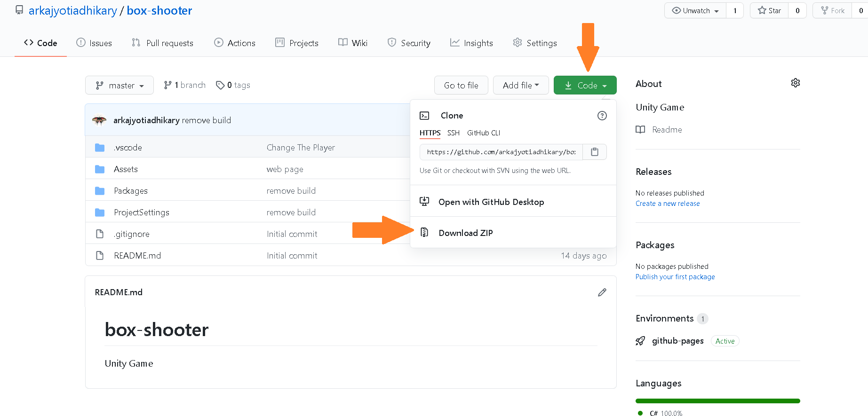Open the Packages folder
Image resolution: width=868 pixels, height=416 pixels.
[131, 191]
